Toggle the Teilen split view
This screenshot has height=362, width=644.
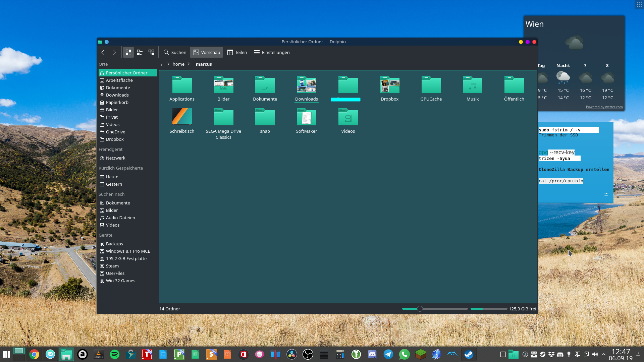pos(237,52)
